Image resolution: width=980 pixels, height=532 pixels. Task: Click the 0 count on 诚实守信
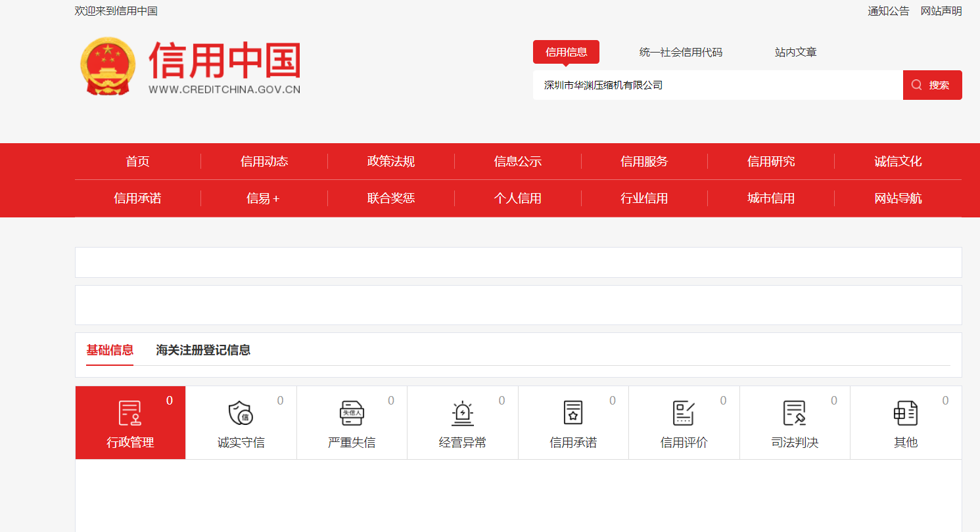coord(280,401)
